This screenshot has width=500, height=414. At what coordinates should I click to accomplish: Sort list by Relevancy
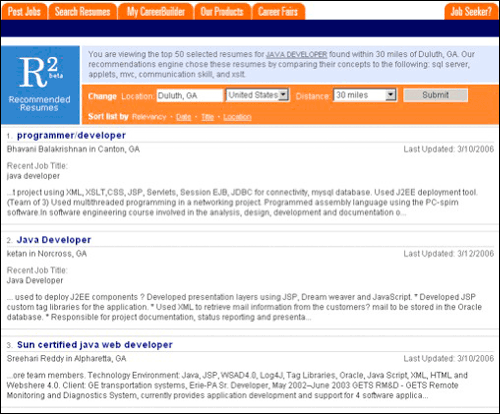coord(149,117)
